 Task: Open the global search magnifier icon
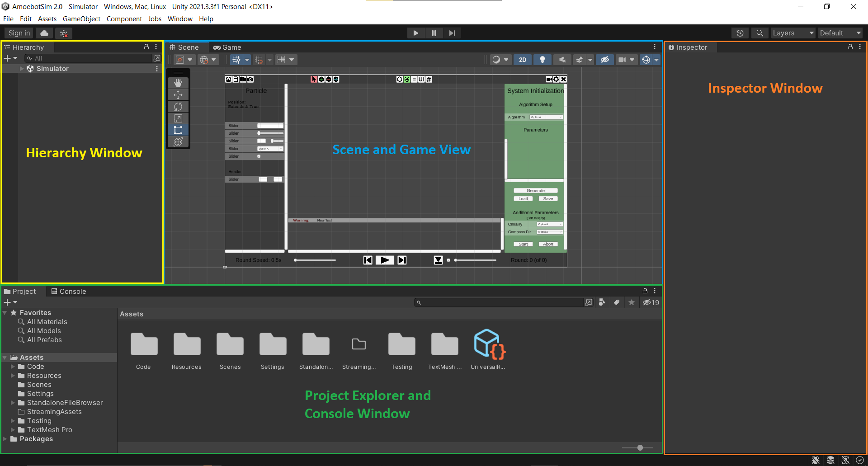pyautogui.click(x=759, y=33)
